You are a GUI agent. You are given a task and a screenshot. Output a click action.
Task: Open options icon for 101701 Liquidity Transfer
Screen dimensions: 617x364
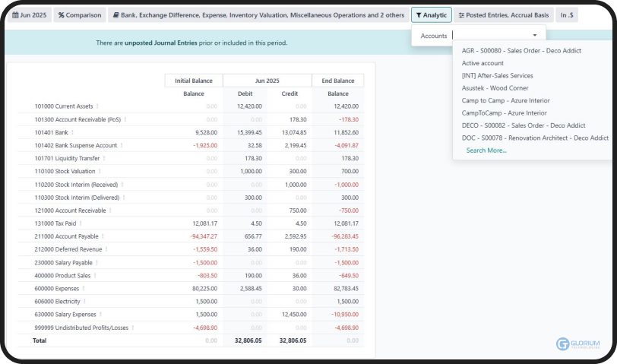(104, 158)
